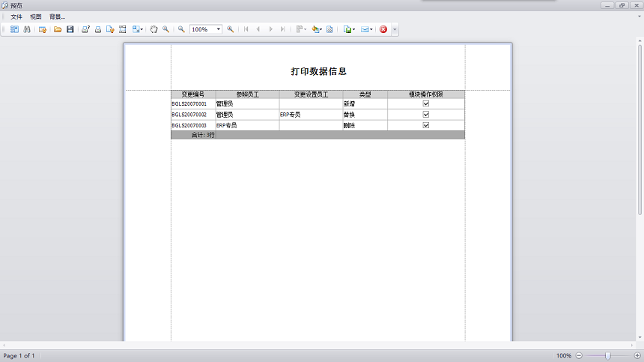Click the 100% status bar zoom label

point(563,355)
